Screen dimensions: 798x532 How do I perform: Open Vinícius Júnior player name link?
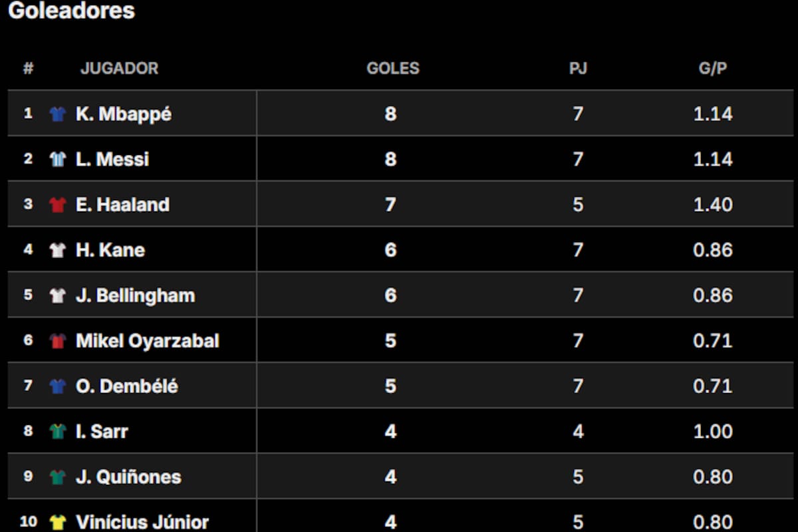click(142, 522)
